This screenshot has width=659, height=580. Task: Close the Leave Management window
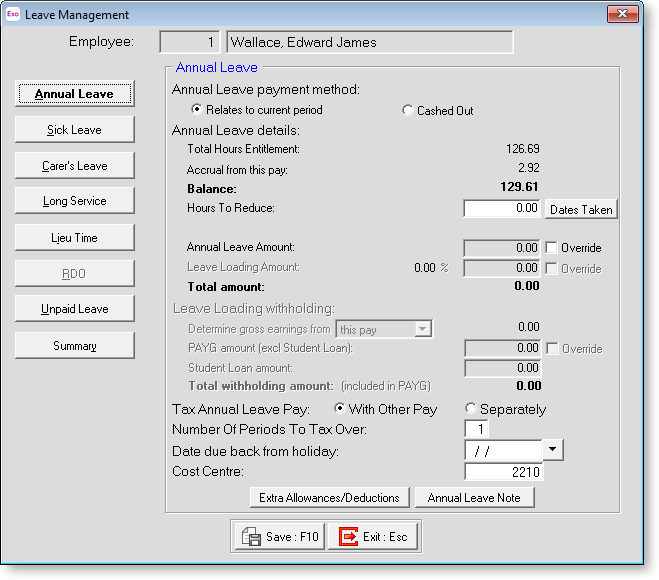622,15
